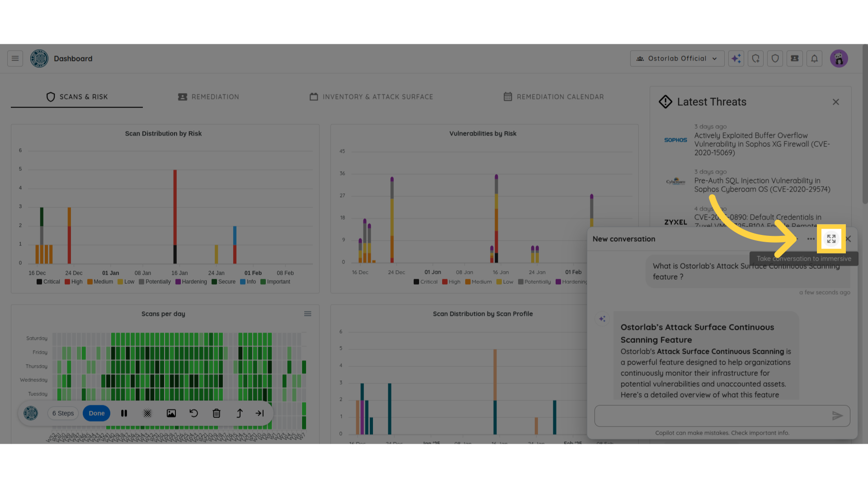Viewport: 868px width, 488px height.
Task: Open the Pre-Auth SQL Injection Cyberoam threat
Action: point(762,185)
